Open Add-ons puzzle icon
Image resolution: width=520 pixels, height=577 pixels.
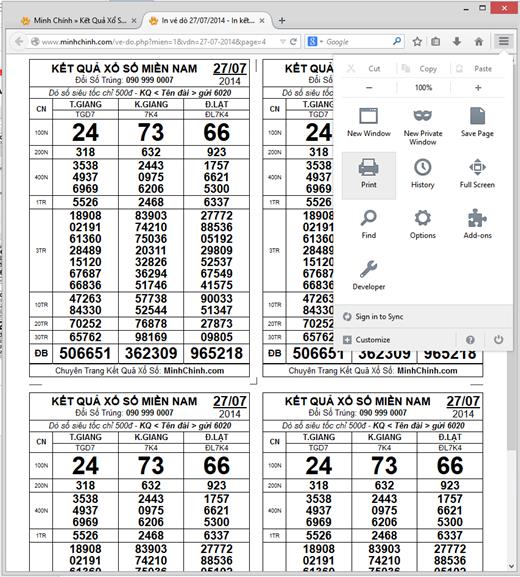click(x=477, y=218)
